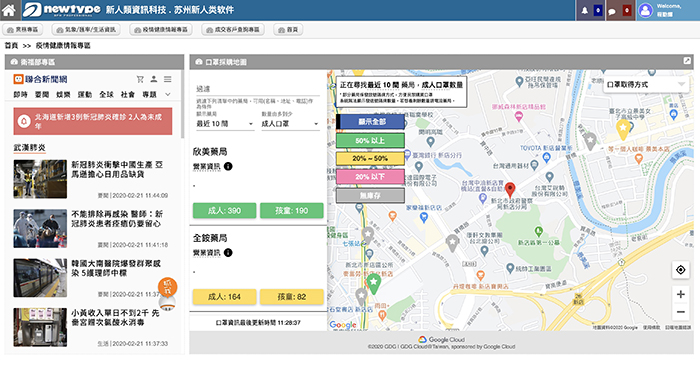Filter map by 20% ~ 50% stock
This screenshot has height=365, width=700.
[x=371, y=158]
